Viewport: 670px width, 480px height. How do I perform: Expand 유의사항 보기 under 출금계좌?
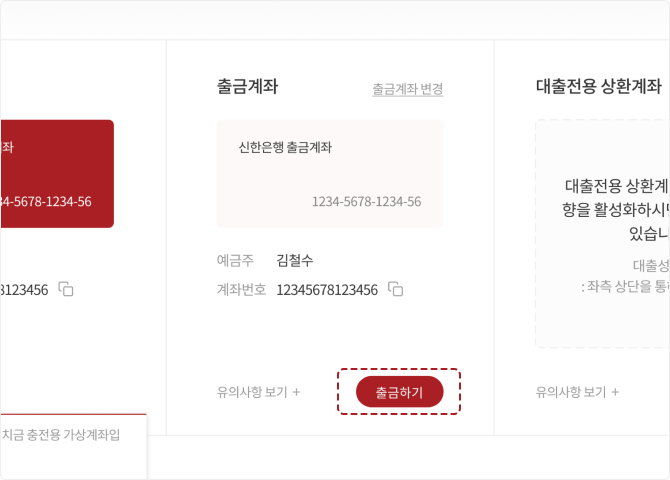click(258, 392)
